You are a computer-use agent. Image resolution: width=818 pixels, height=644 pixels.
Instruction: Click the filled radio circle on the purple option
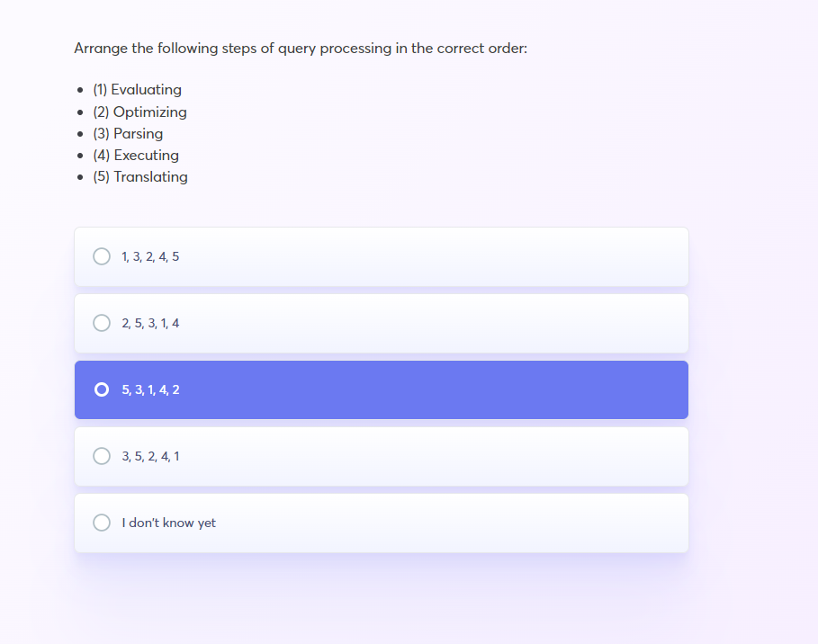[x=102, y=389]
